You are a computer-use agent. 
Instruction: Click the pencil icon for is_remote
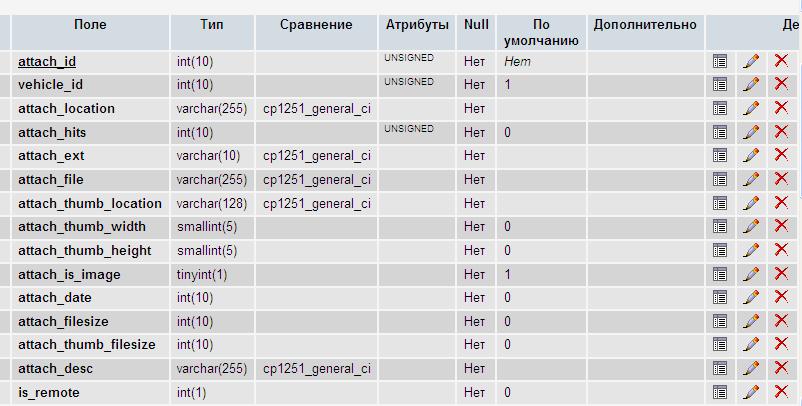click(x=751, y=392)
